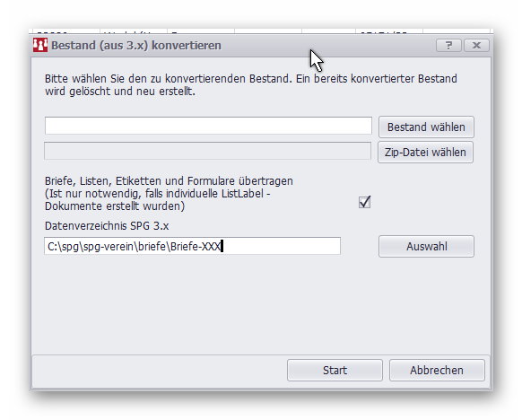Click the Briefe, Listen, Etiketten label text

coord(169,181)
